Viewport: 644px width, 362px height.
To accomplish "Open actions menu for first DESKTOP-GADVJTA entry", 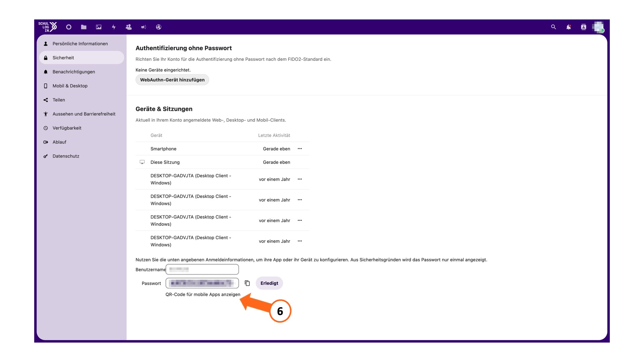I will coord(300,179).
